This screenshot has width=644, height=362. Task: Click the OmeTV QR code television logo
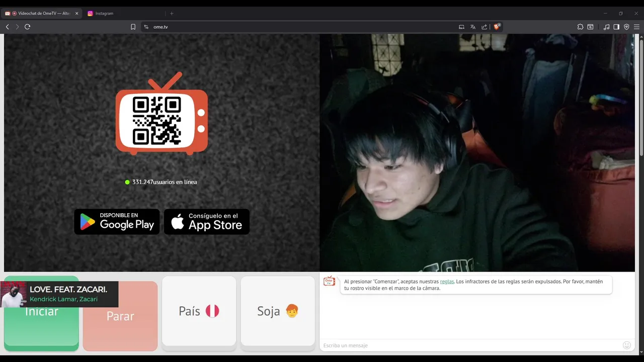tap(162, 114)
